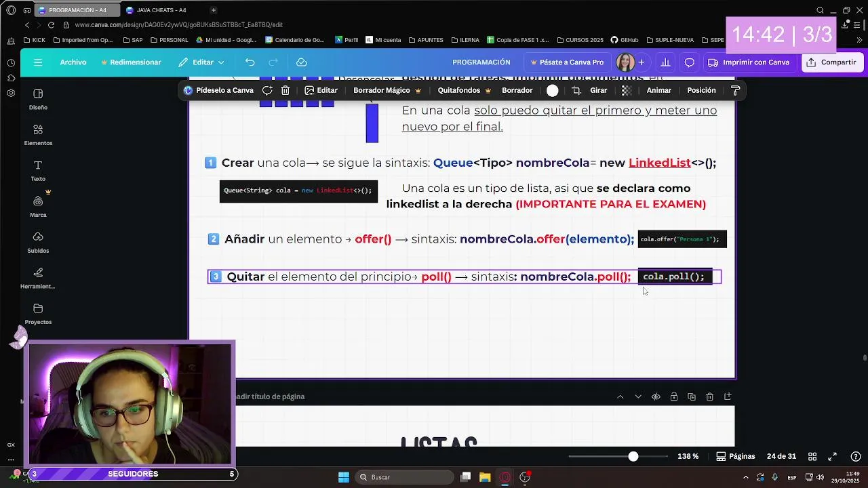Open the comments speech bubble
Viewport: 868px width, 488px height.
690,62
